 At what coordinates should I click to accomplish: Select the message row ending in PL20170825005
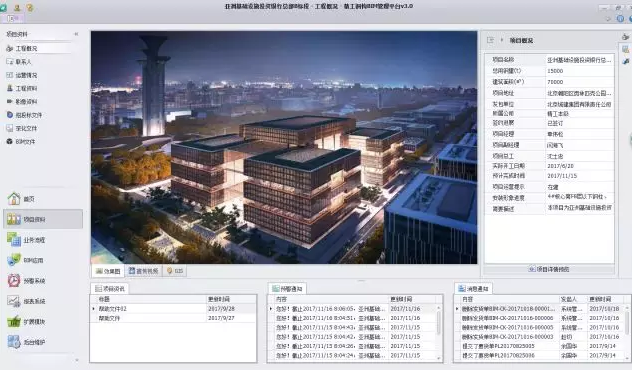540,346
